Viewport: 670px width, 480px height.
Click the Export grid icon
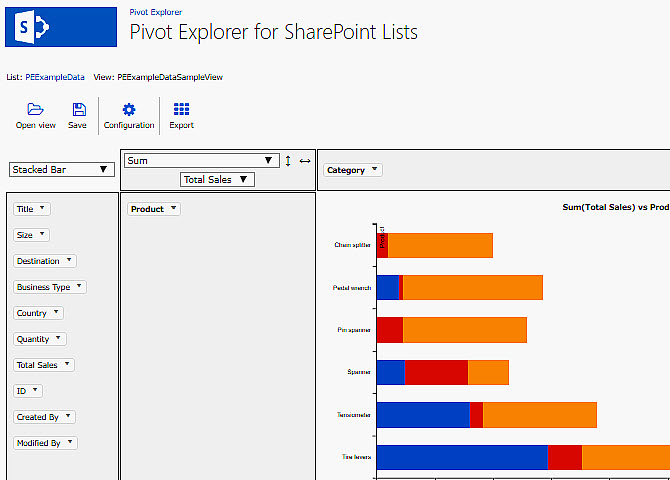182,109
